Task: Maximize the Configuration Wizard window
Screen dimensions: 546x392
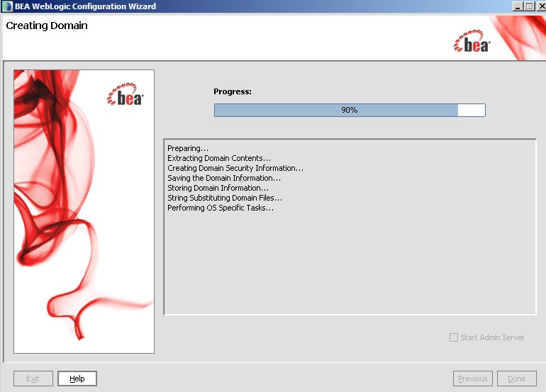Action: click(x=529, y=6)
